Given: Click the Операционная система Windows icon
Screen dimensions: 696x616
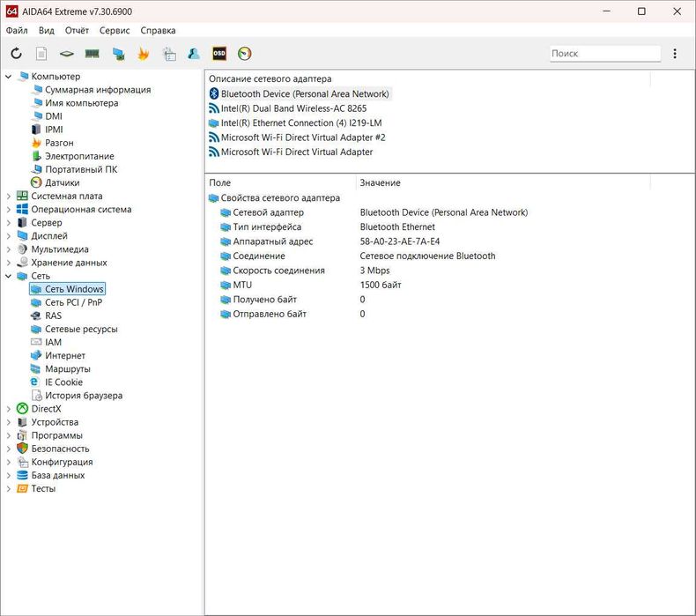Looking at the screenshot, I should [22, 209].
